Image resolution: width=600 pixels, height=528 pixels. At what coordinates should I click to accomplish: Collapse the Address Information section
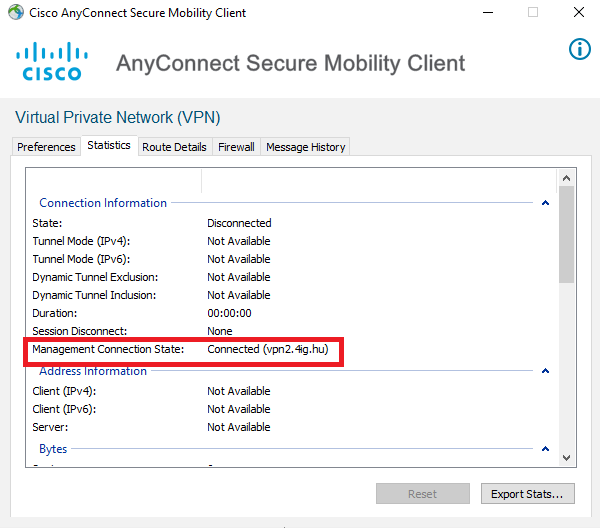pyautogui.click(x=545, y=371)
